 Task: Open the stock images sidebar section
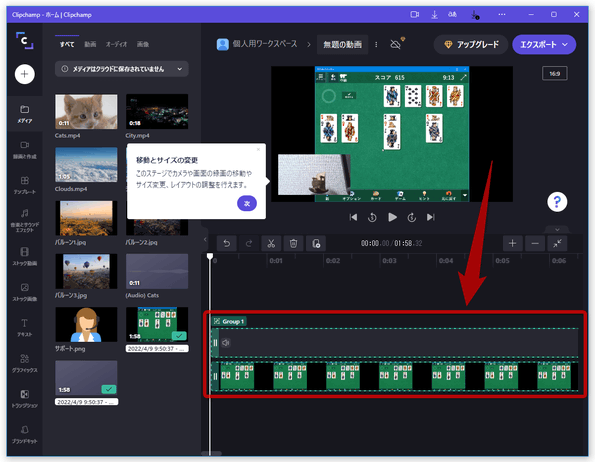pyautogui.click(x=25, y=292)
